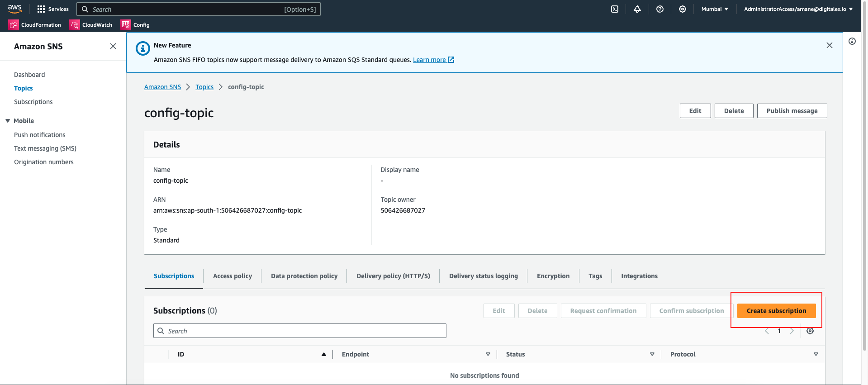The width and height of the screenshot is (868, 385).
Task: Open the notifications bell icon
Action: coord(637,9)
